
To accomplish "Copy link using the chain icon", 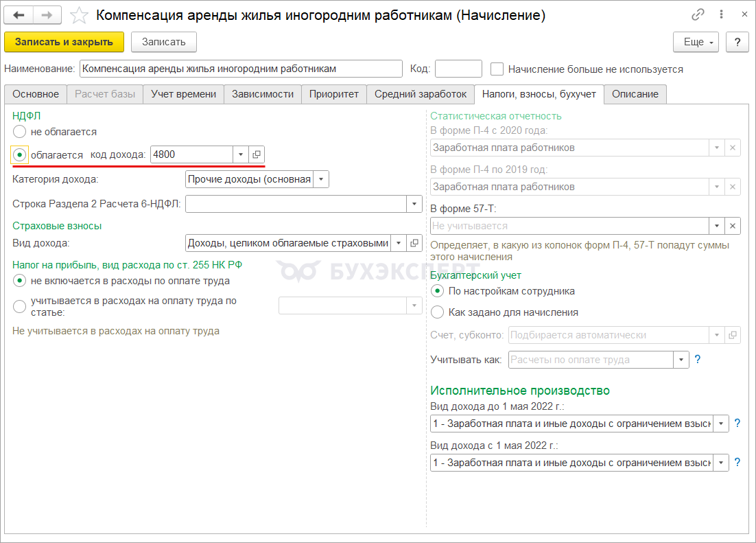I will pos(698,15).
